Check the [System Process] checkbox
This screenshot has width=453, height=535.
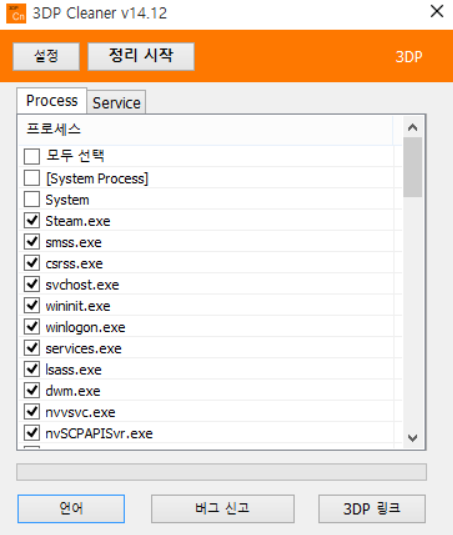32,178
